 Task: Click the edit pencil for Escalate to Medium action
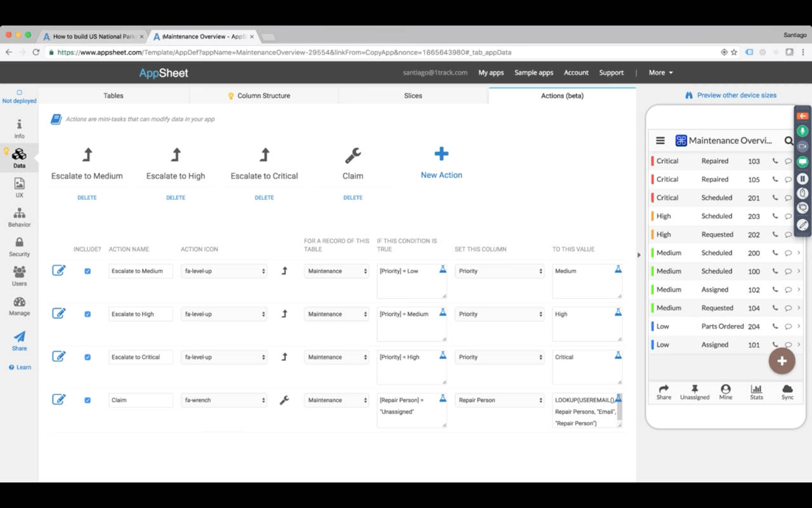(x=59, y=270)
